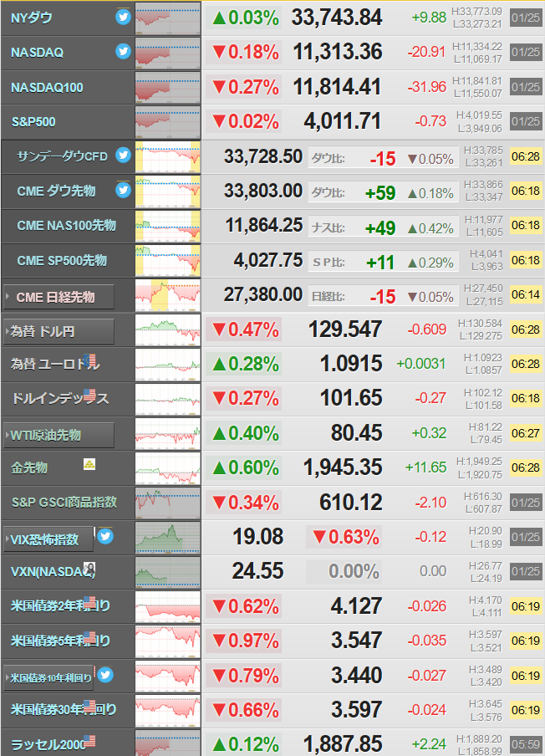Click the Twitter icon beside 米国債券10年利回り

point(105,675)
